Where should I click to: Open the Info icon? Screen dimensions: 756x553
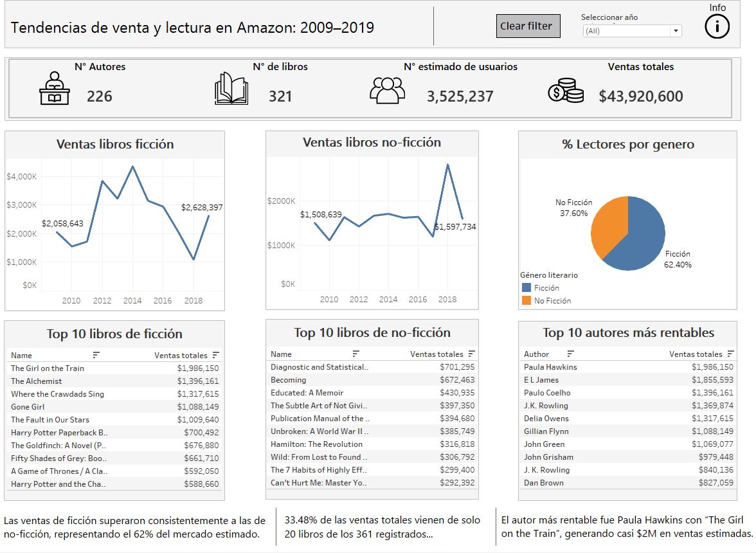pyautogui.click(x=717, y=26)
